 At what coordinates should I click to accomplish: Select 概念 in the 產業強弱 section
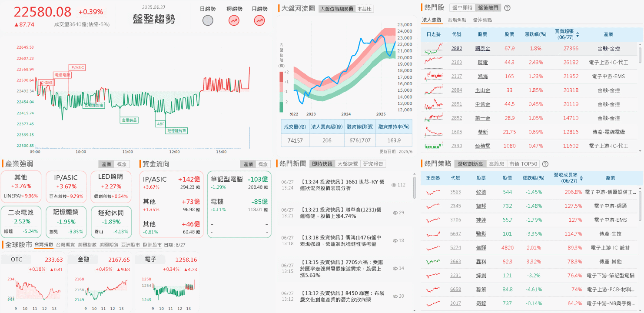coord(122,164)
